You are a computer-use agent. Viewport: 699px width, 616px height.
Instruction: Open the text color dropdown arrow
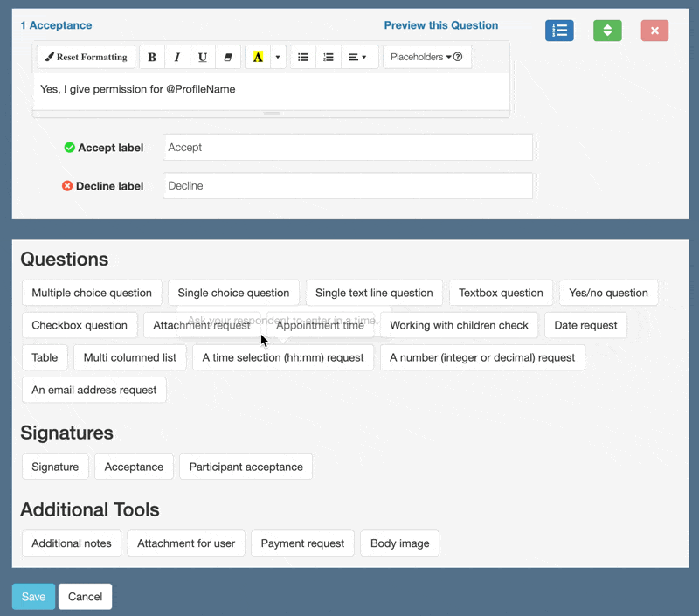[x=278, y=57]
